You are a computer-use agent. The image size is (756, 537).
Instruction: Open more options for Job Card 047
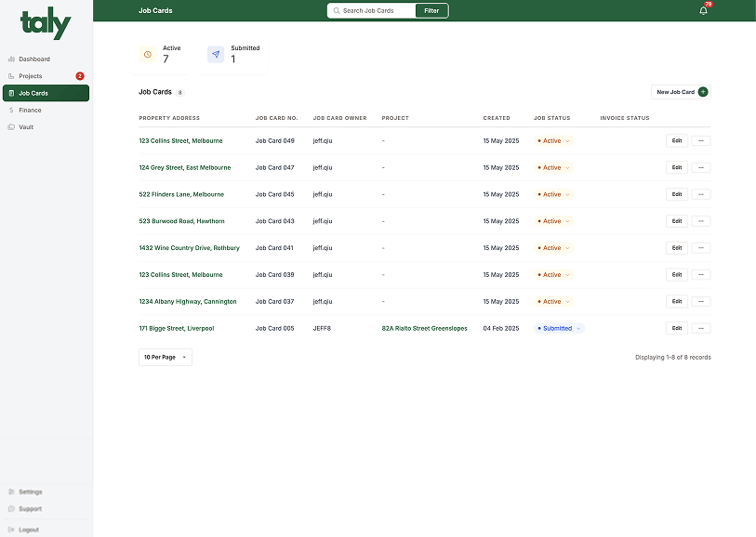click(700, 167)
